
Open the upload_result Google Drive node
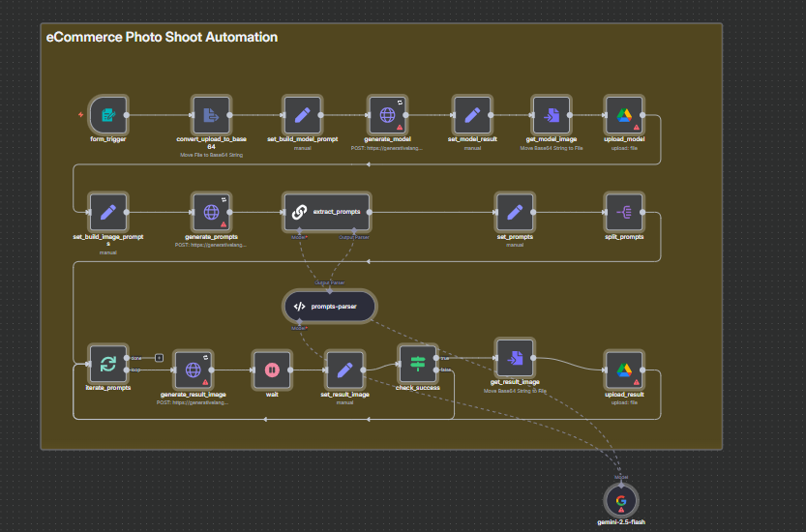(x=624, y=370)
